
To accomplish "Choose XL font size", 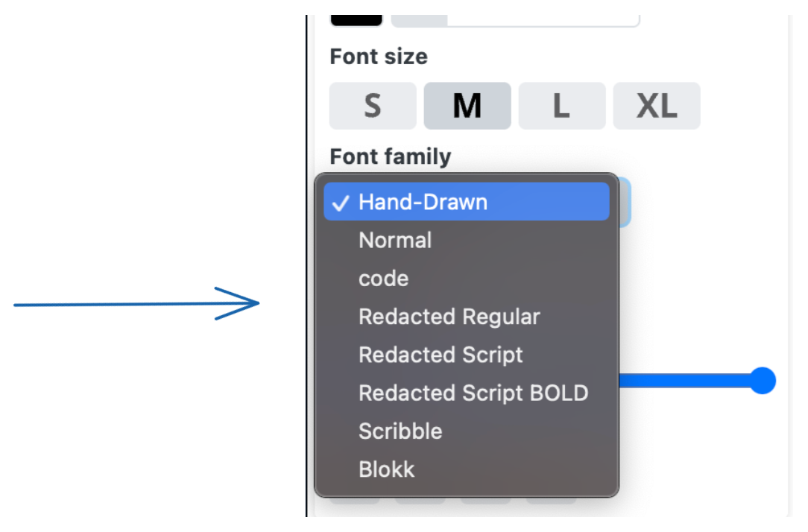I will point(657,105).
